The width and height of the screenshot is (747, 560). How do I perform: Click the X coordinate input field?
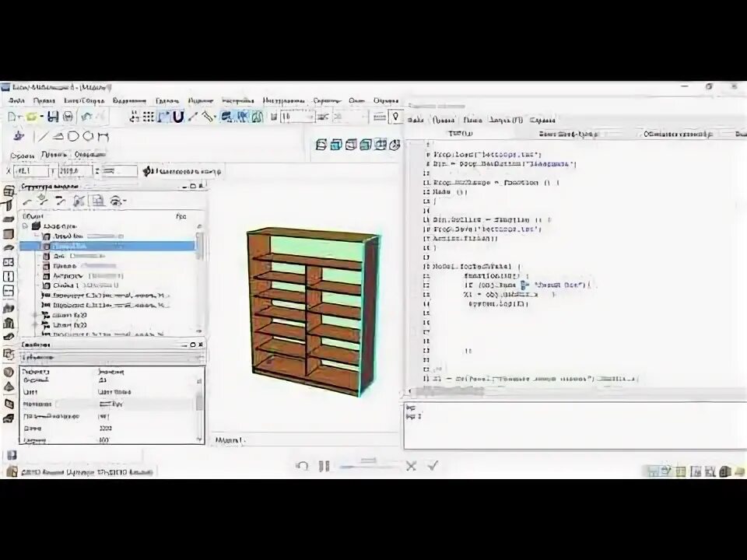coord(30,171)
